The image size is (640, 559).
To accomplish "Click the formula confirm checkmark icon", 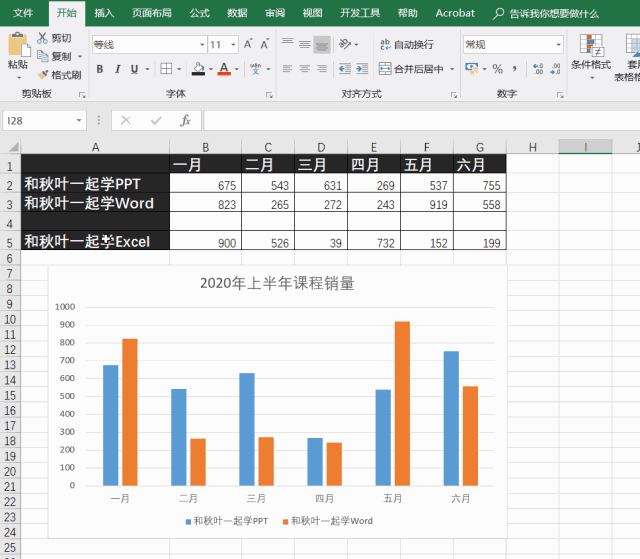I will coord(156,120).
